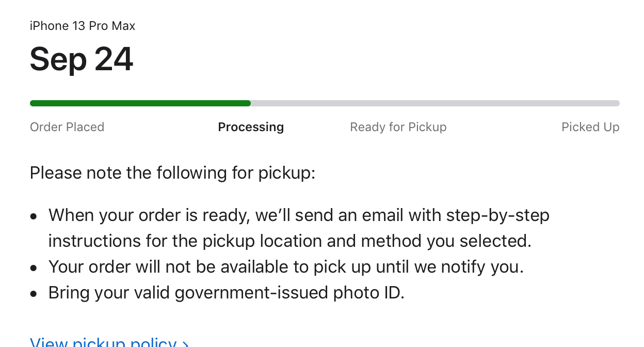Open the View pickup policy link
This screenshot has width=644, height=347.
[x=103, y=342]
